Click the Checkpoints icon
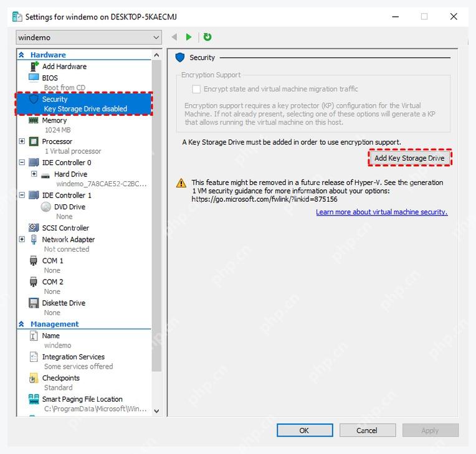The width and height of the screenshot is (476, 454). (x=34, y=378)
